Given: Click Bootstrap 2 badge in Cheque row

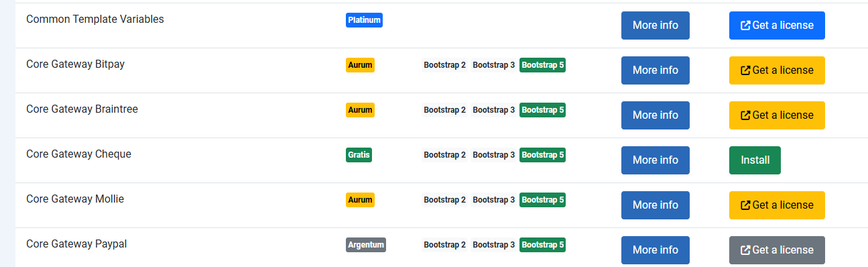Looking at the screenshot, I should 444,155.
